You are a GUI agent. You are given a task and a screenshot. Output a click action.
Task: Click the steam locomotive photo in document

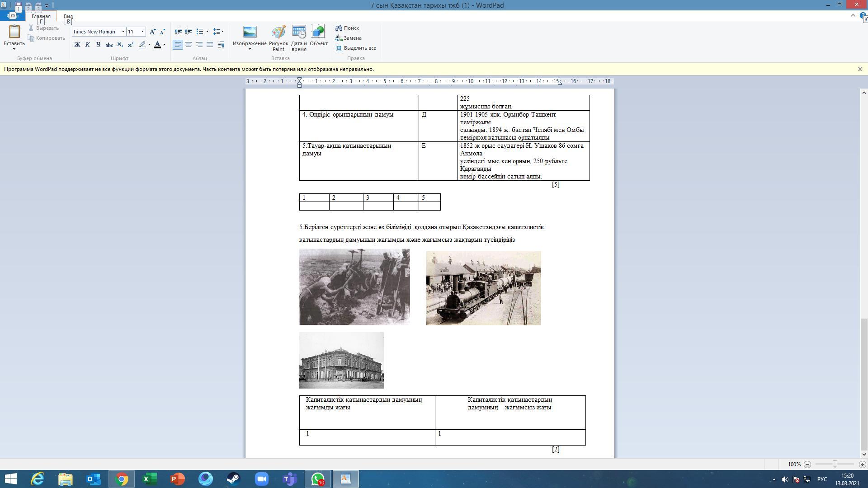point(483,288)
